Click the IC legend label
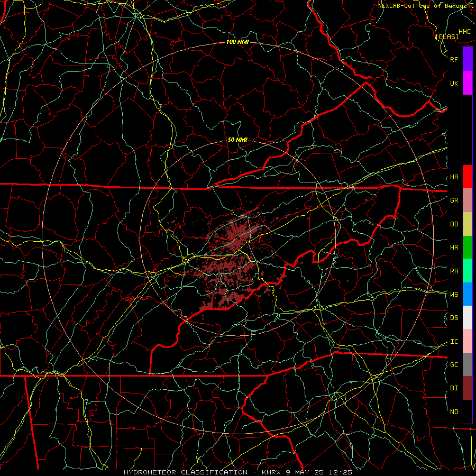 click(x=454, y=342)
